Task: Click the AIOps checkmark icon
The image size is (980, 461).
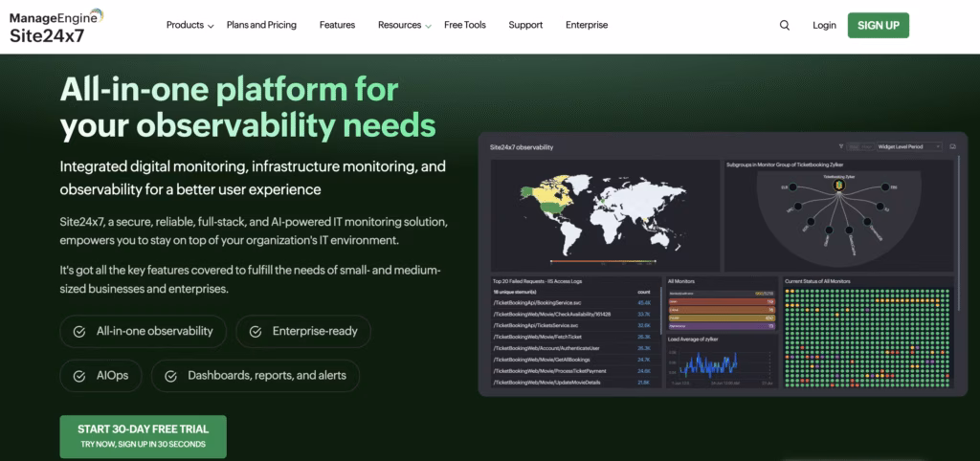Action: (78, 376)
